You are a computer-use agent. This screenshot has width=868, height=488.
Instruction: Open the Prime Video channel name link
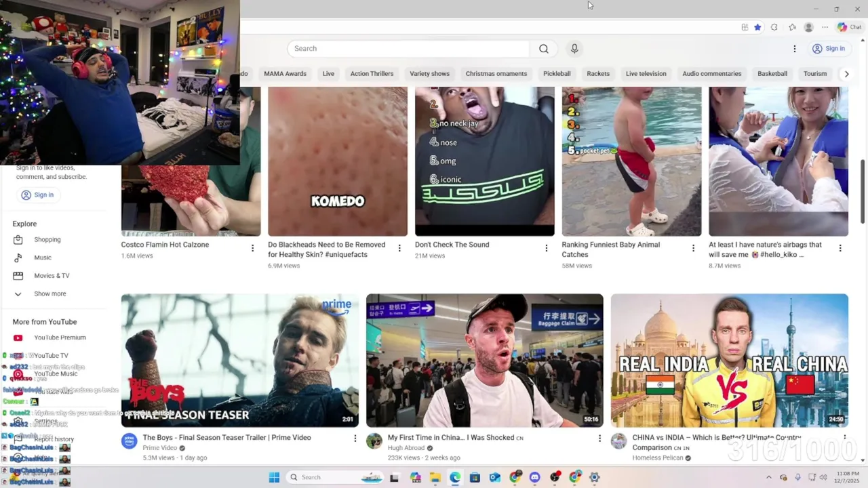(160, 448)
